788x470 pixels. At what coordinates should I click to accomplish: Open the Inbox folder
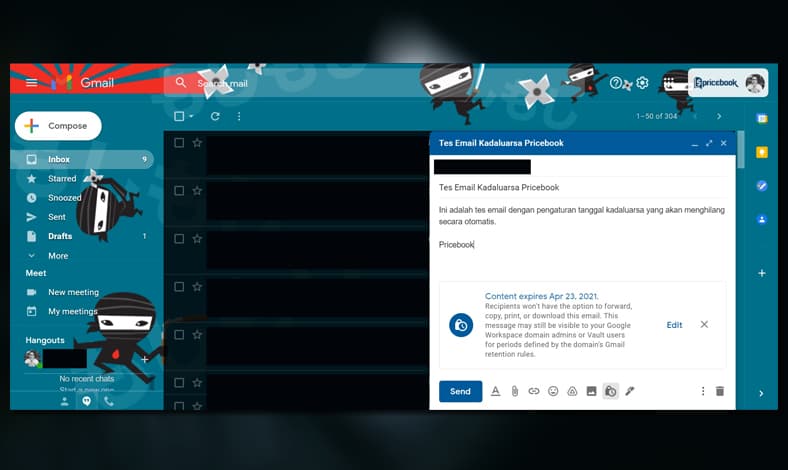point(81,159)
